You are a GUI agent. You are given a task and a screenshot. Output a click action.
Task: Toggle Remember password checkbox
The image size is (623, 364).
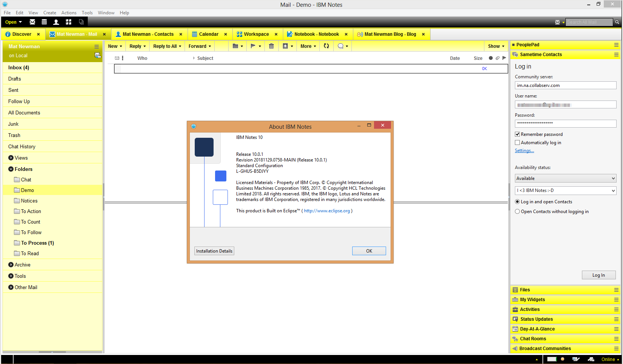(x=517, y=134)
